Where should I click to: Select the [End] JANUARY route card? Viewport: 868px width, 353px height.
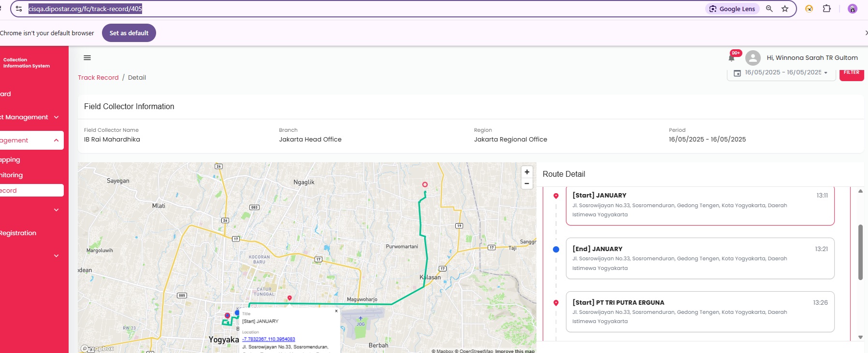[699, 258]
